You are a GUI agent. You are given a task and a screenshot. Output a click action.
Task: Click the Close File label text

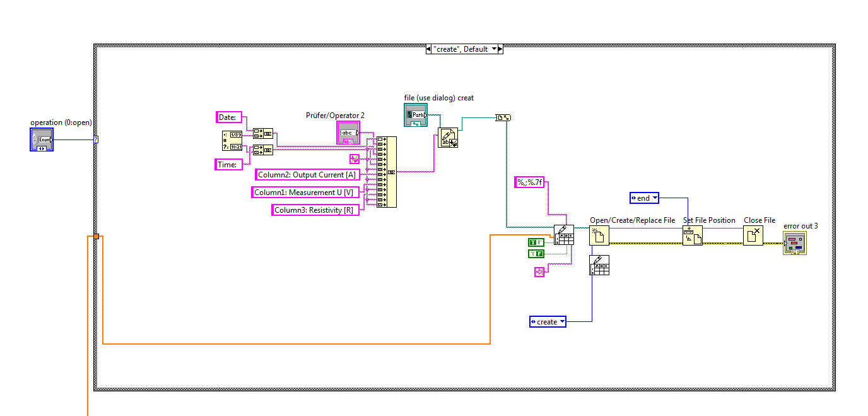tap(759, 220)
